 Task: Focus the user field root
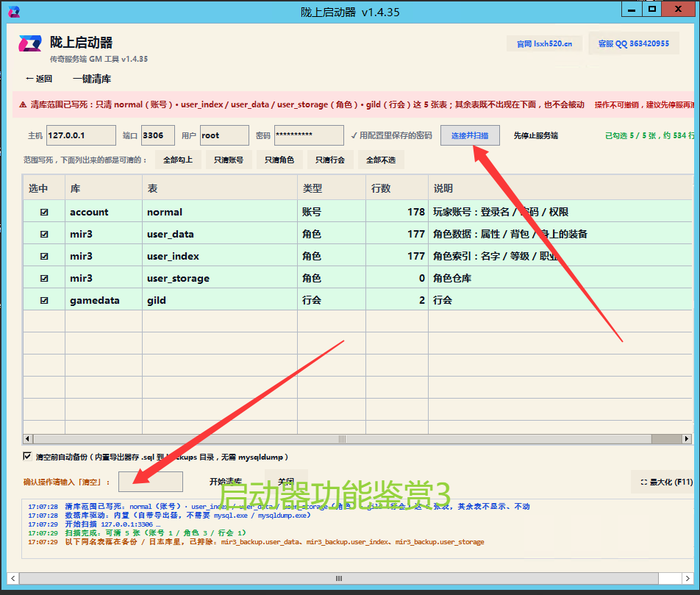(x=224, y=135)
